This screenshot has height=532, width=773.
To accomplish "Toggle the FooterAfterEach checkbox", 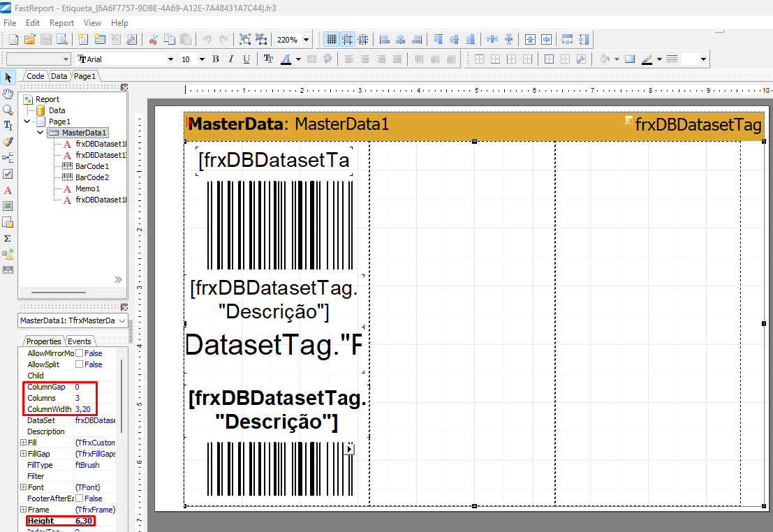I will [79, 498].
